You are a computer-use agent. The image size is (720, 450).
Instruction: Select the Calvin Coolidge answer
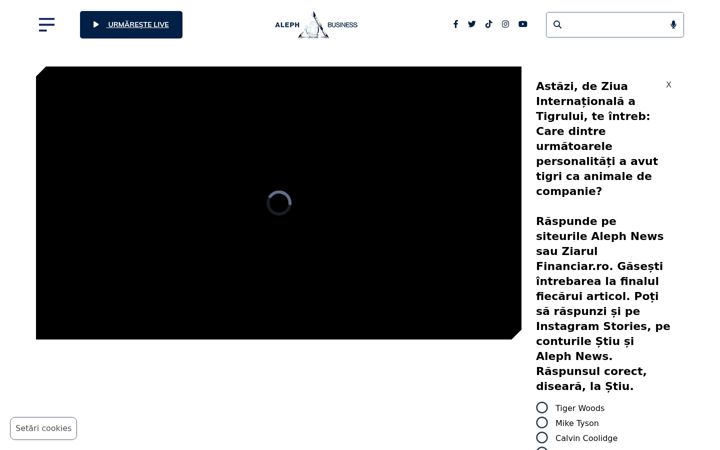click(x=542, y=438)
